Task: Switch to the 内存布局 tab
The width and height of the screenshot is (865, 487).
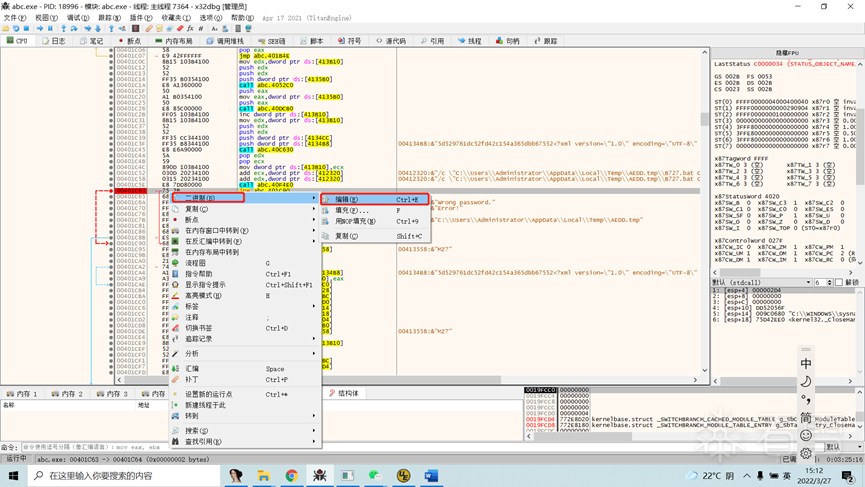Action: (174, 41)
